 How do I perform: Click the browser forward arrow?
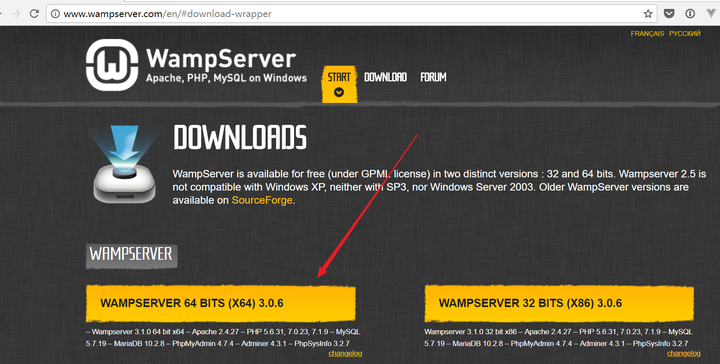pos(16,14)
